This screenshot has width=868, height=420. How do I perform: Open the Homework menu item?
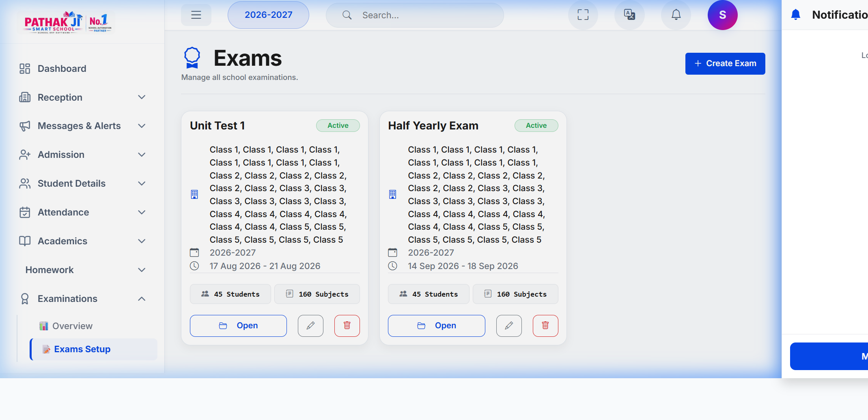82,270
